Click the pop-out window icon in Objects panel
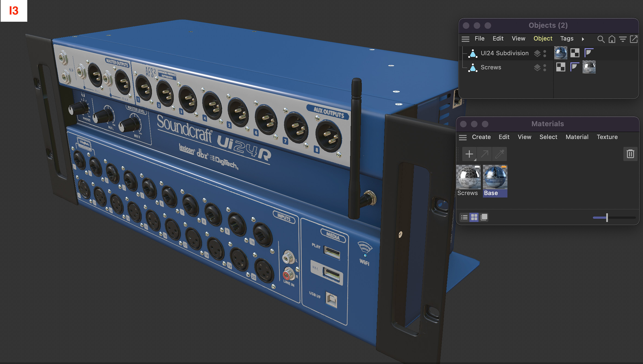The image size is (643, 364). click(634, 39)
